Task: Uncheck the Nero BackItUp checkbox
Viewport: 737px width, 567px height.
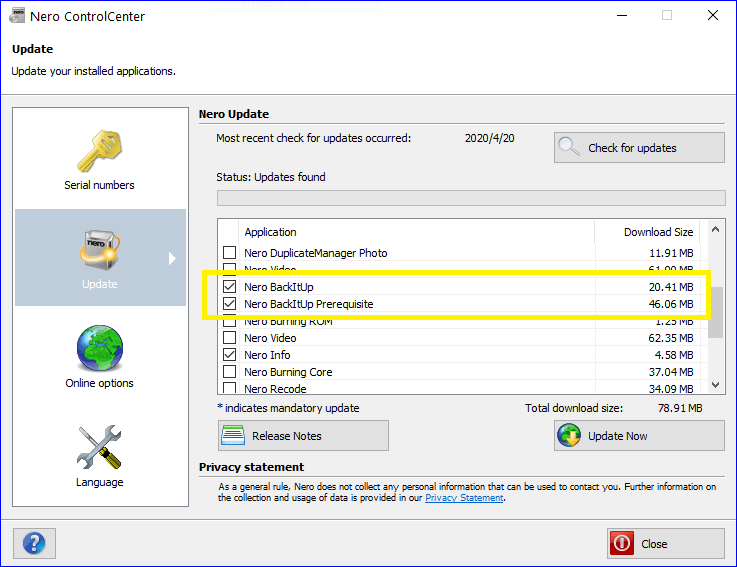Action: [229, 286]
